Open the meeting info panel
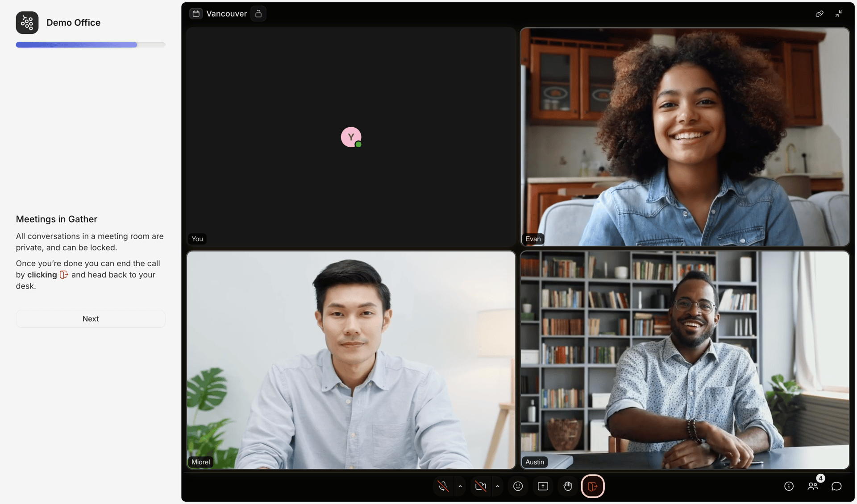The image size is (857, 504). click(789, 486)
